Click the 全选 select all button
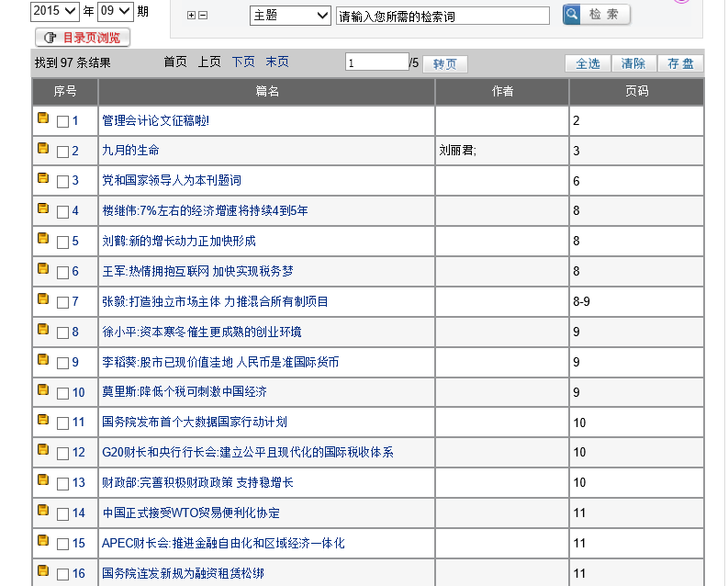 point(588,63)
